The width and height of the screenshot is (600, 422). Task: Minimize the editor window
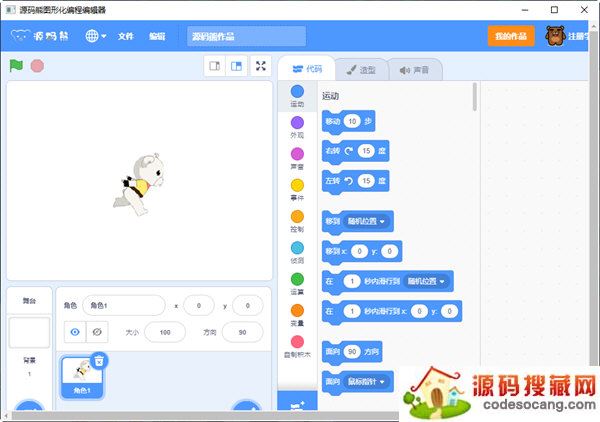pos(525,10)
